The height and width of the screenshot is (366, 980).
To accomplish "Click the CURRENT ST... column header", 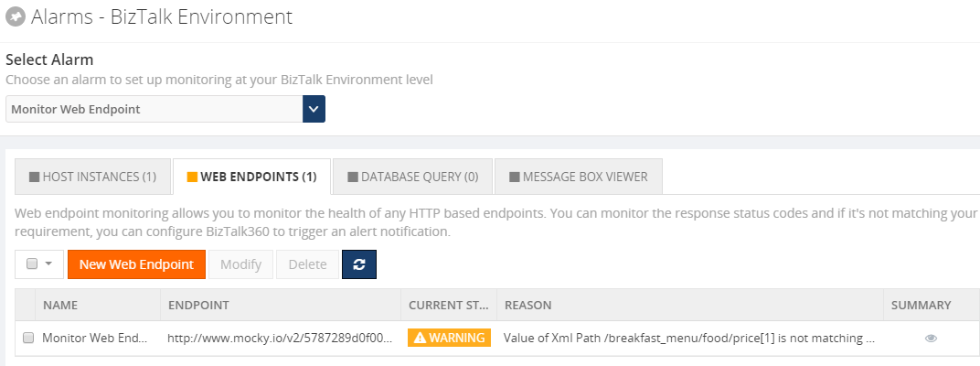I will [449, 306].
